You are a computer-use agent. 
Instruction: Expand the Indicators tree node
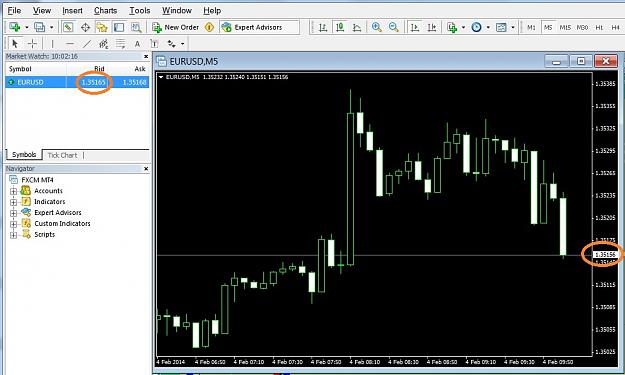[13, 202]
